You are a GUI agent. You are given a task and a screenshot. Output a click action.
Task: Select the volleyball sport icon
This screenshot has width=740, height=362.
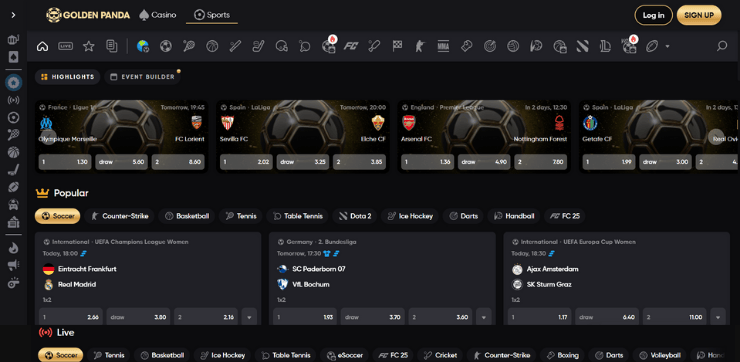click(x=513, y=46)
